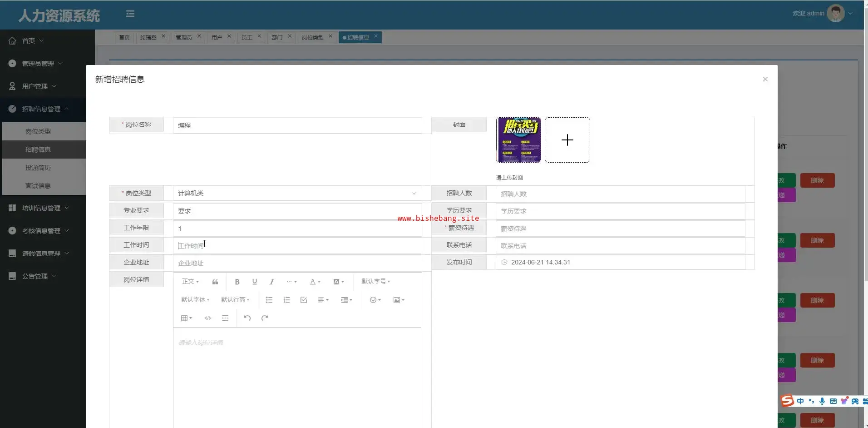Click the 招聘人数 input field
The height and width of the screenshot is (428, 868).
pos(620,194)
